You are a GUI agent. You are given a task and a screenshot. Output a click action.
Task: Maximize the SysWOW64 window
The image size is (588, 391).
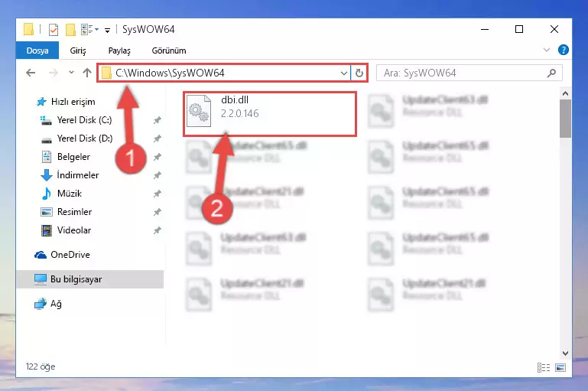click(519, 29)
